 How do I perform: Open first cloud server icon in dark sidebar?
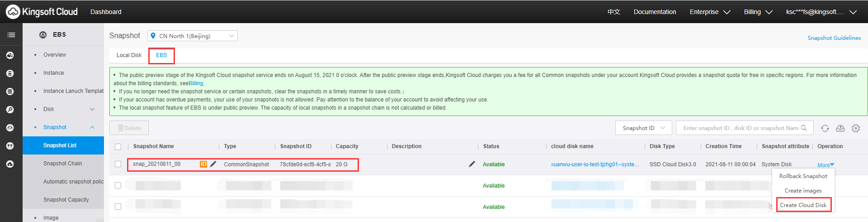[10, 55]
